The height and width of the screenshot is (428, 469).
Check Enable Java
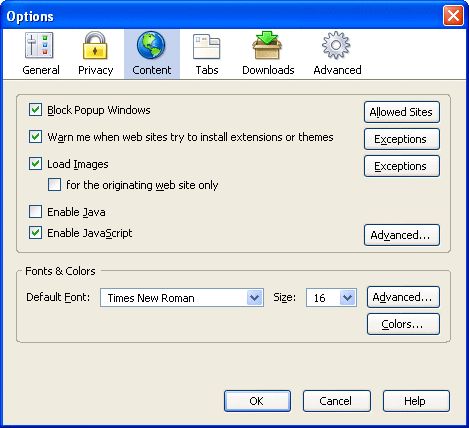click(x=35, y=212)
